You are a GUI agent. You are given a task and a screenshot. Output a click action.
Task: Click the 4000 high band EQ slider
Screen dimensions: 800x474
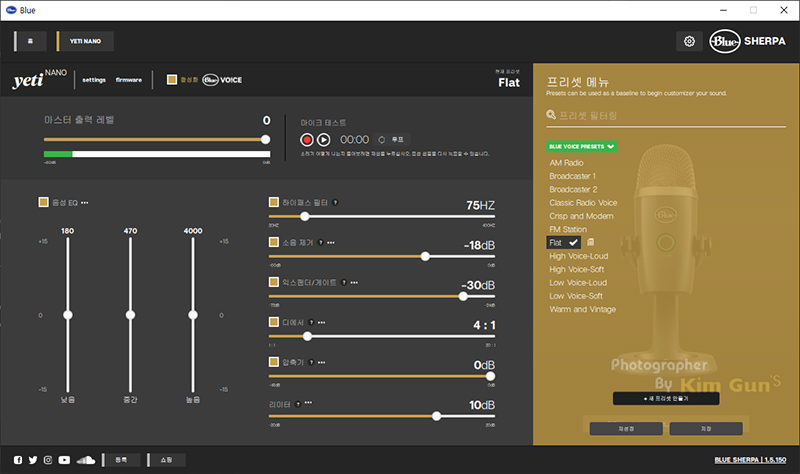click(x=193, y=315)
